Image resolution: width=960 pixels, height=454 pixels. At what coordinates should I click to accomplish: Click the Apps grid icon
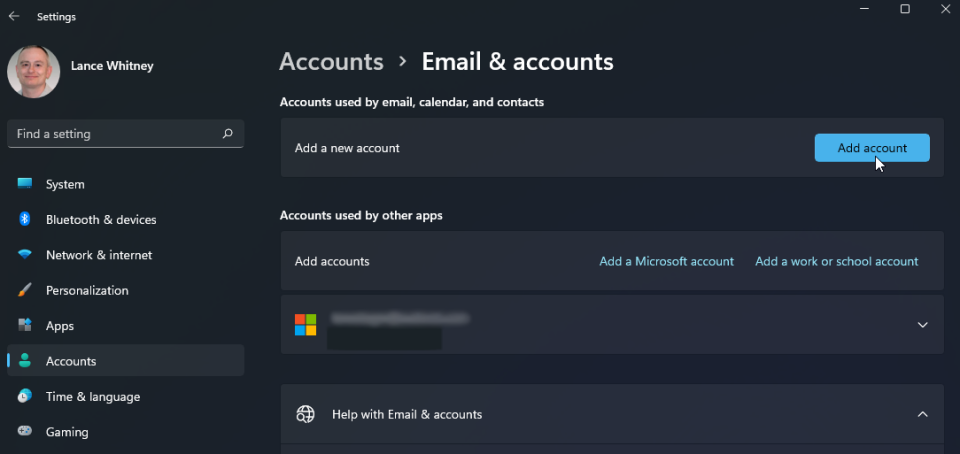tap(24, 326)
